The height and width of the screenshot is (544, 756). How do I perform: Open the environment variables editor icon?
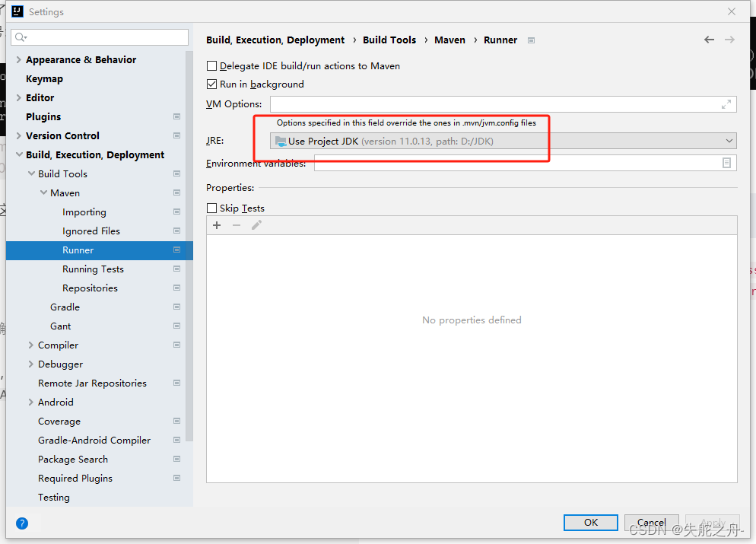(x=726, y=163)
